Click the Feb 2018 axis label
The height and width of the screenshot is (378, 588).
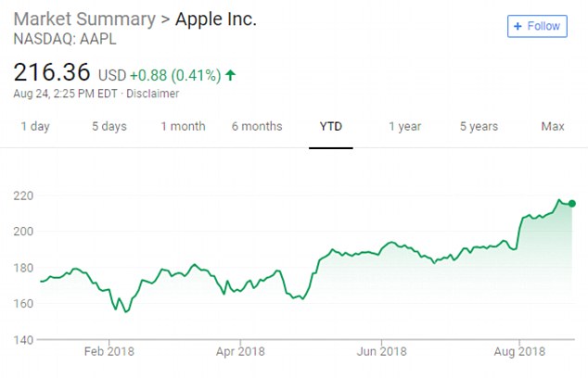point(109,351)
